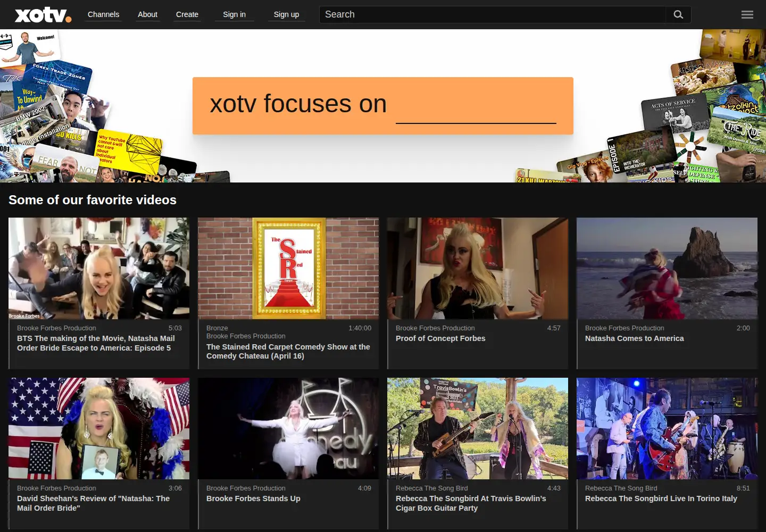Click title 'Natasha Comes to America'
Image resolution: width=766 pixels, height=532 pixels.
635,338
